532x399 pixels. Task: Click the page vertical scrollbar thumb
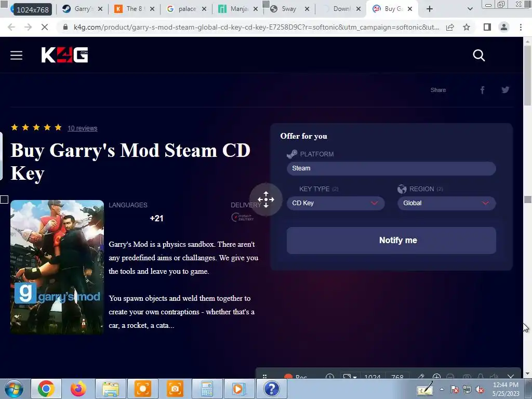pos(528,75)
